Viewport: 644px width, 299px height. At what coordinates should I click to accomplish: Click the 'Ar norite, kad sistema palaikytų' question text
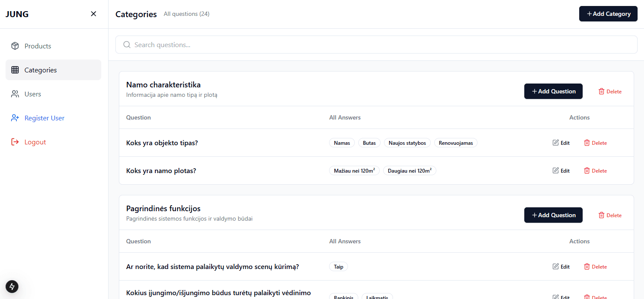(x=212, y=266)
